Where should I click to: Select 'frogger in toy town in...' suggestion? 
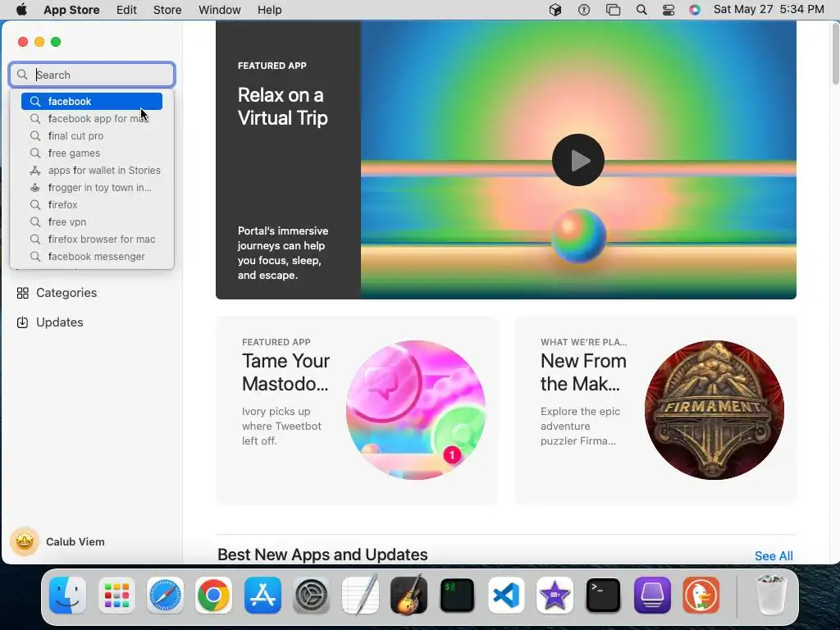[x=92, y=188]
